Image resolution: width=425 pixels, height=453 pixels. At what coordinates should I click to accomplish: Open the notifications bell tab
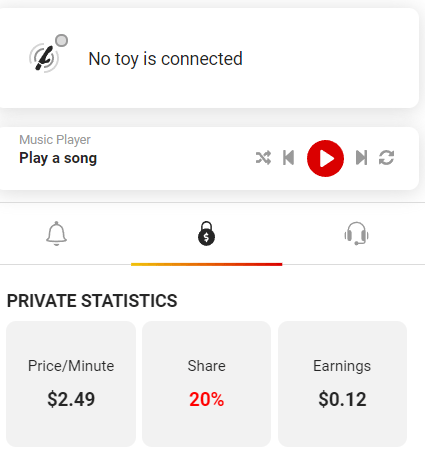click(56, 234)
